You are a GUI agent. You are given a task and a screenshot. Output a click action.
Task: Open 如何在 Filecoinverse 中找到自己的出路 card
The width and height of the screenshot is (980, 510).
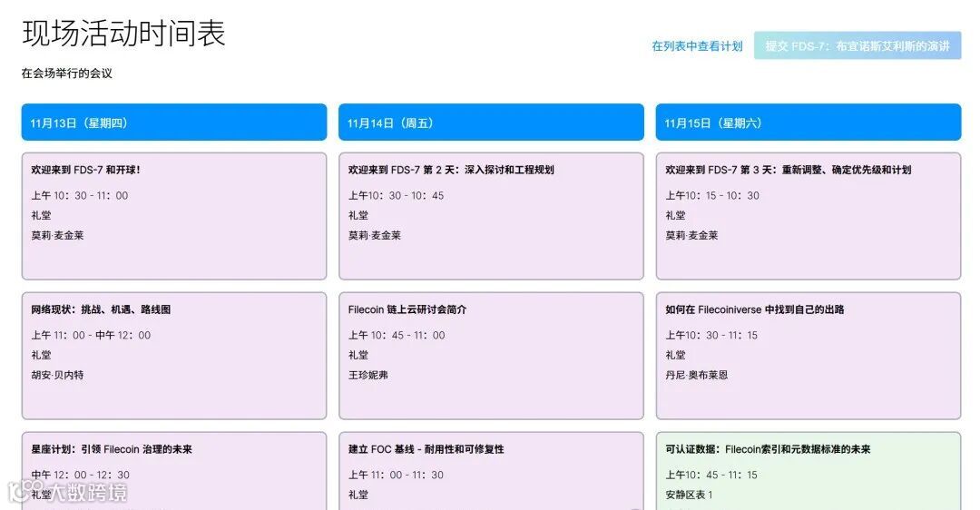[x=808, y=356]
